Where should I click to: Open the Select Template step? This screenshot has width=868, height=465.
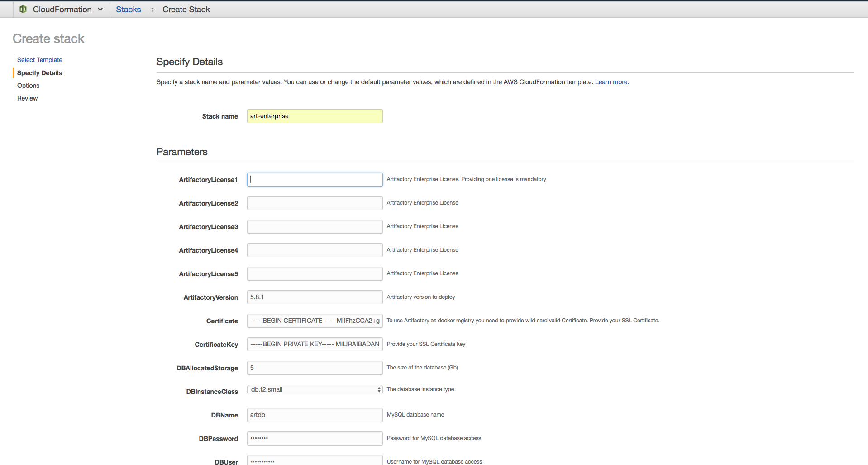point(39,59)
